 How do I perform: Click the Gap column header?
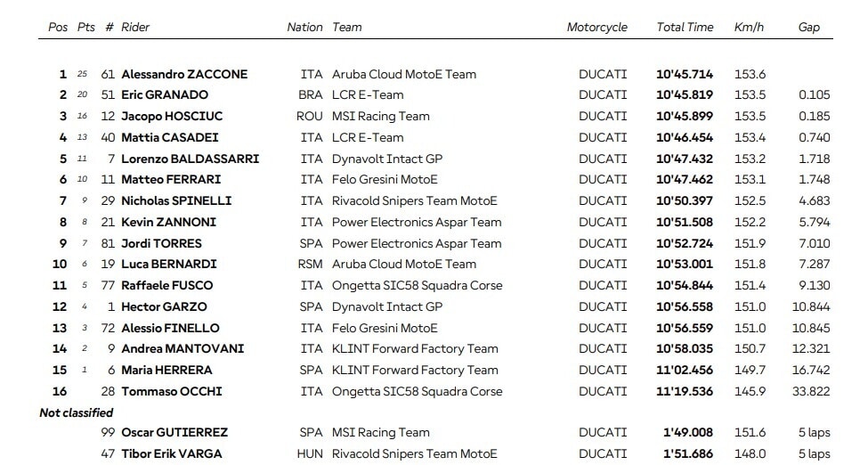(x=808, y=27)
